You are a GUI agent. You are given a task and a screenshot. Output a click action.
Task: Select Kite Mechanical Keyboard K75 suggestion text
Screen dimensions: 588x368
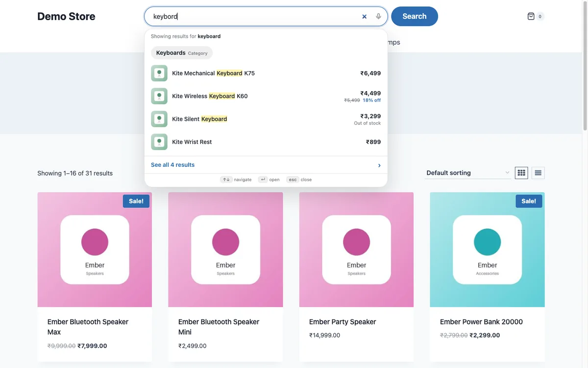pyautogui.click(x=213, y=73)
